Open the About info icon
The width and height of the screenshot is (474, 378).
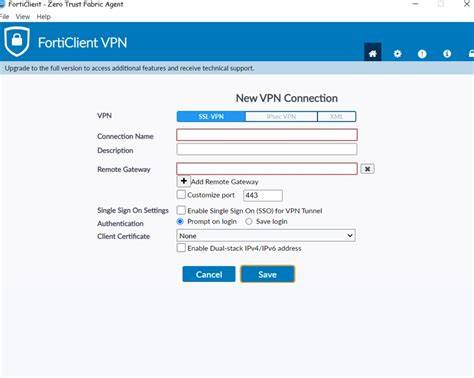coord(447,54)
